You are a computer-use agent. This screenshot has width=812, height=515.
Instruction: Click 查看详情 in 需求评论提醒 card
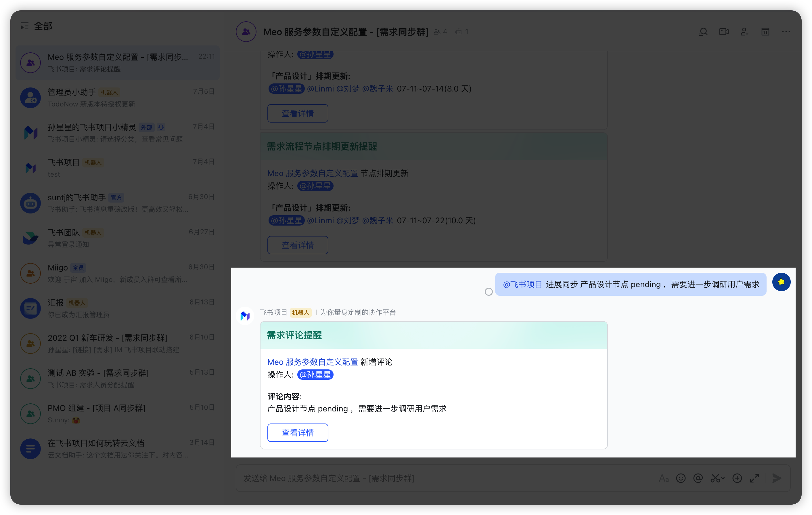pos(297,433)
